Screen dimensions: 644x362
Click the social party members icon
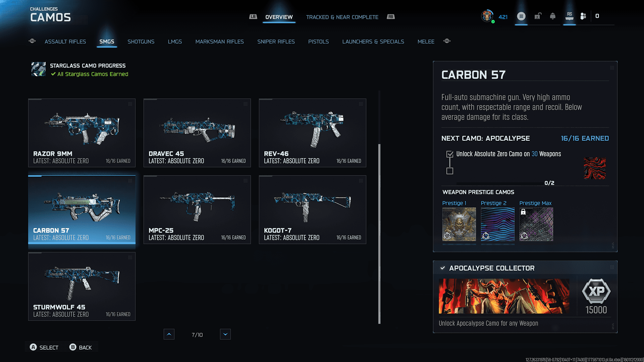(583, 16)
